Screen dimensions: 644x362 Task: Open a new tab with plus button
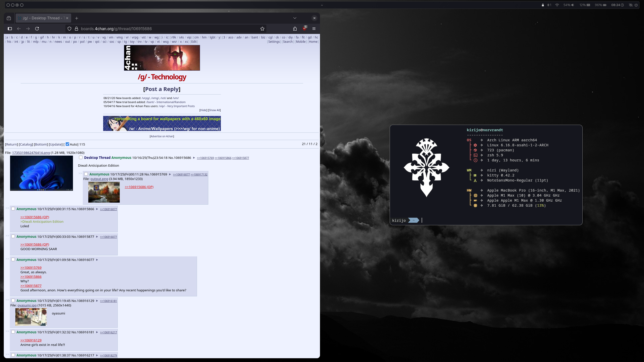77,18
